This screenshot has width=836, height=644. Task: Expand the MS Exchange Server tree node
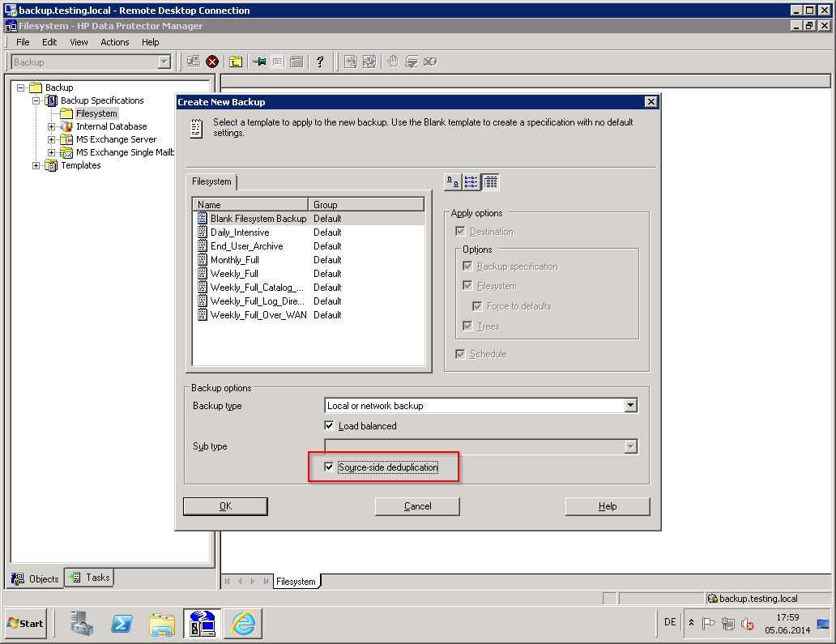coord(51,139)
